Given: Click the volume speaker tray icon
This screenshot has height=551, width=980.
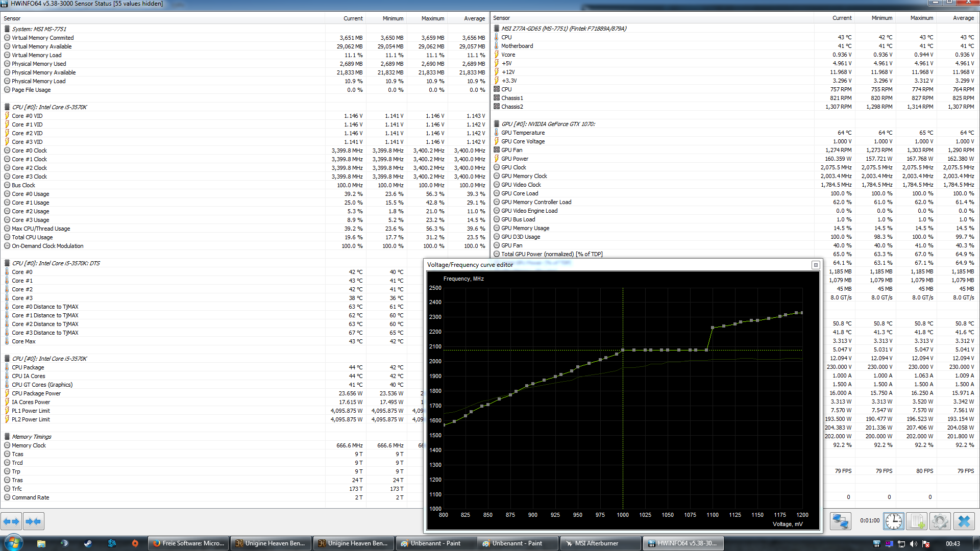Looking at the screenshot, I should (913, 544).
